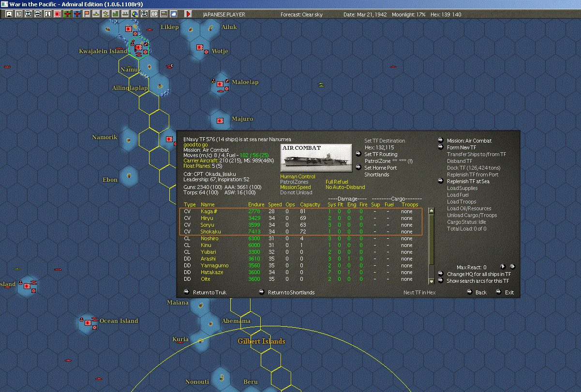Toggle Do not Unload option
The height and width of the screenshot is (392, 581).
pos(296,192)
